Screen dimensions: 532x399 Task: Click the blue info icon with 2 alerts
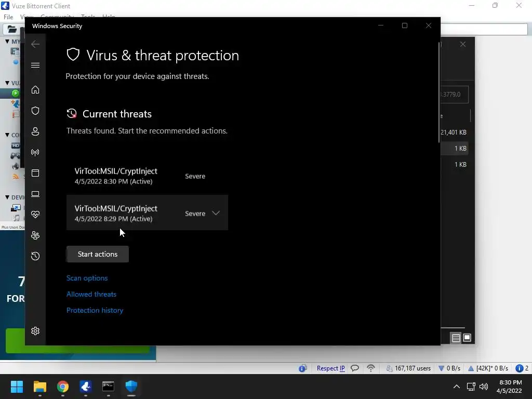pos(522,368)
